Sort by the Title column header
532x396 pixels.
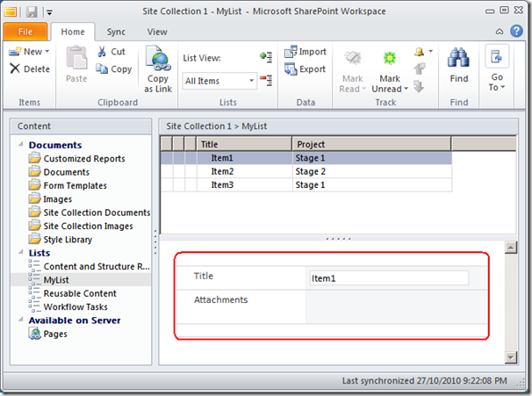click(244, 144)
